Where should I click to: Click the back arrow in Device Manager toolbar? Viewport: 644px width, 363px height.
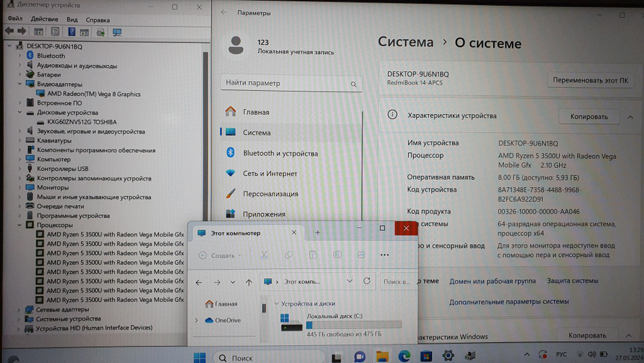(10, 32)
